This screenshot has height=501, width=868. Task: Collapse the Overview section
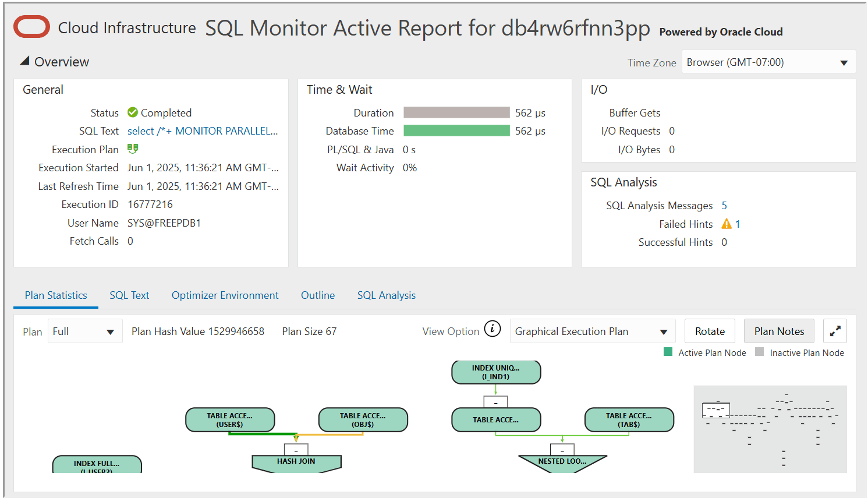(23, 61)
